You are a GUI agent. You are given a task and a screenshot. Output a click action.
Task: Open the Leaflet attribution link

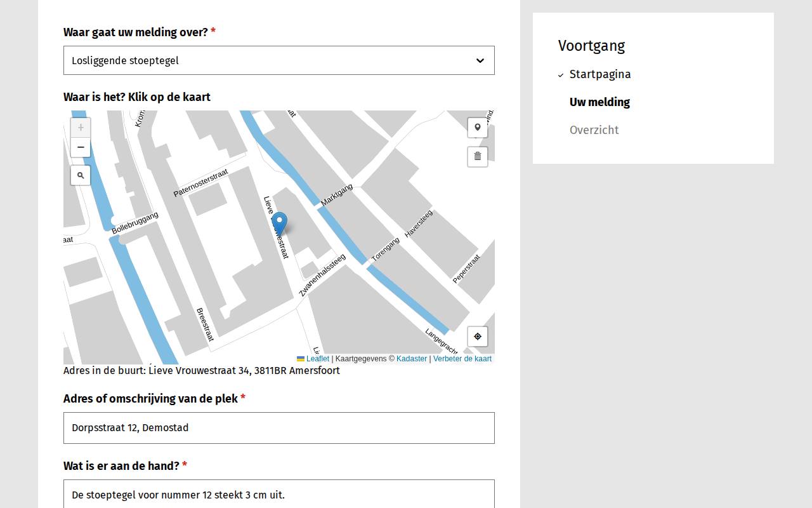coord(313,359)
